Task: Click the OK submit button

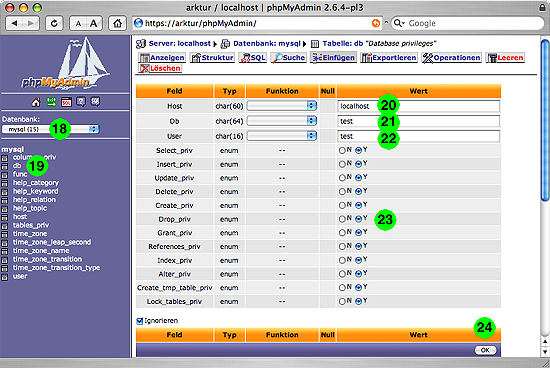Action: tap(485, 350)
